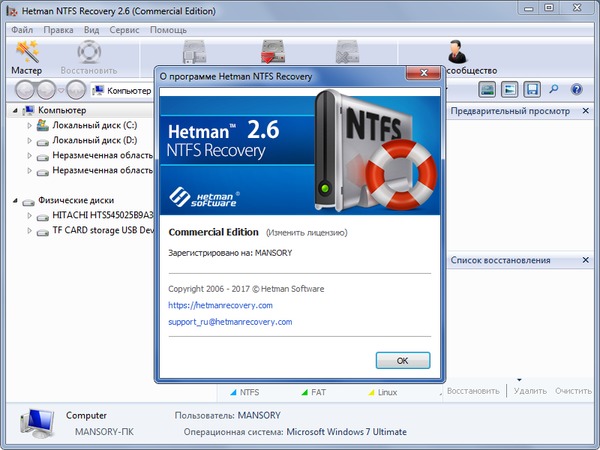The height and width of the screenshot is (450, 600).
Task: Click support_ru@hetmanrecovery.com email link
Action: [x=230, y=322]
